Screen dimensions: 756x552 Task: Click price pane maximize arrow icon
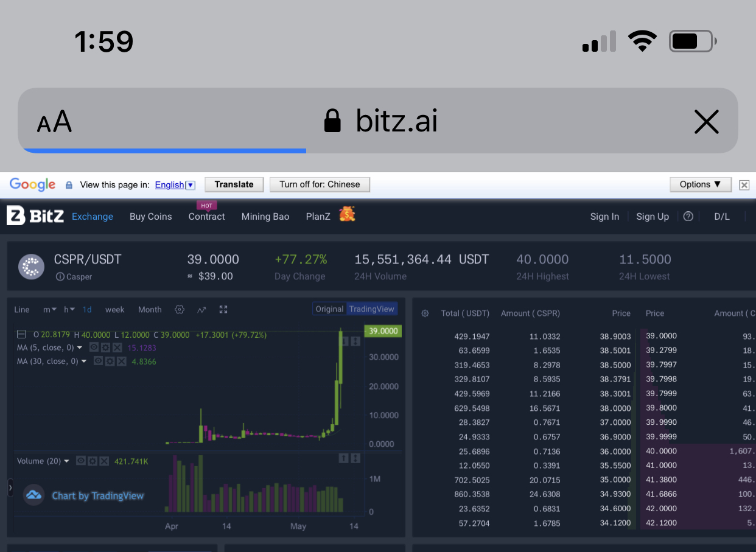pos(355,341)
